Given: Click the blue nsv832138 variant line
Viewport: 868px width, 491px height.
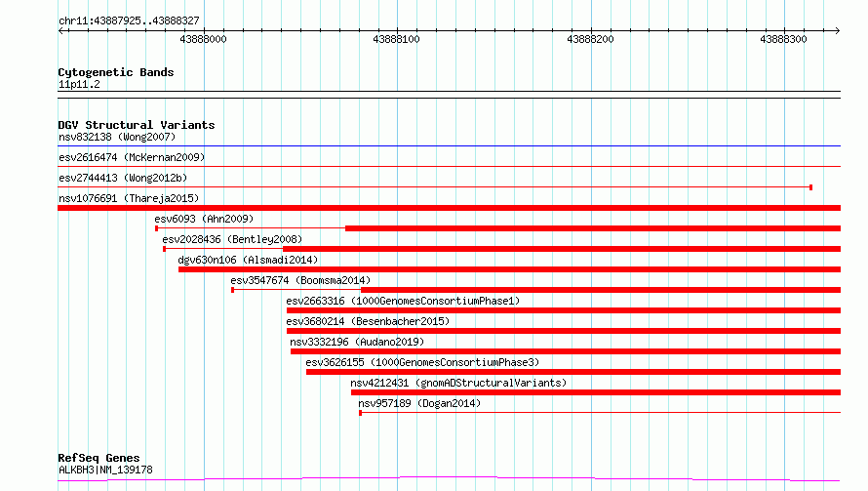Looking at the screenshot, I should click(x=449, y=145).
